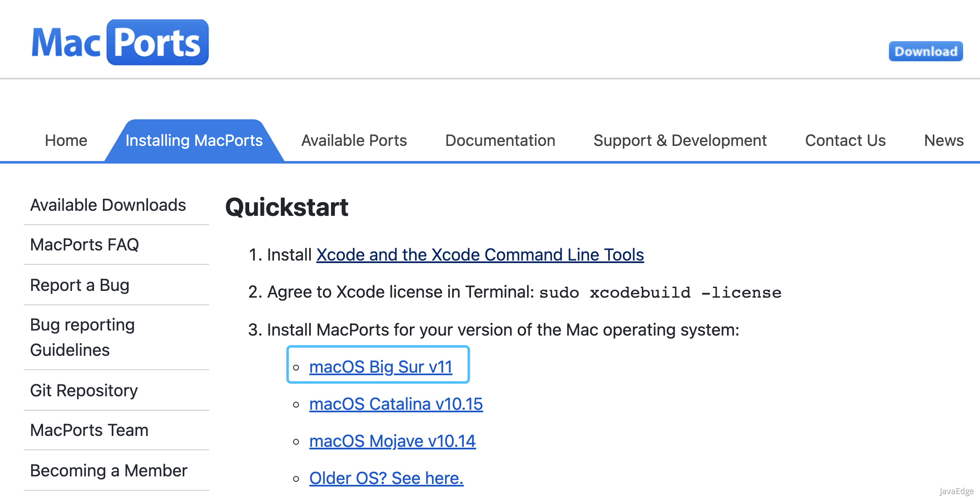Go to the Home tab
The height and width of the screenshot is (500, 980).
[x=66, y=141]
